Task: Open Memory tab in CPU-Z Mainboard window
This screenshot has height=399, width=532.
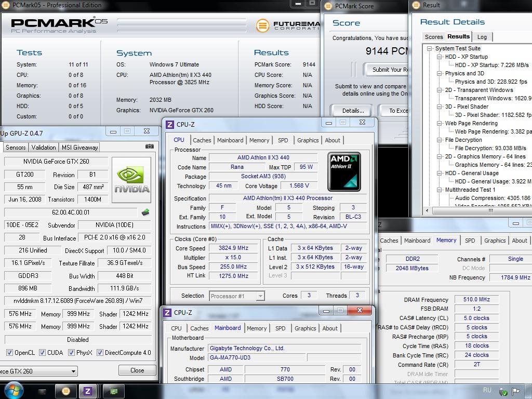Action: pyautogui.click(x=257, y=328)
